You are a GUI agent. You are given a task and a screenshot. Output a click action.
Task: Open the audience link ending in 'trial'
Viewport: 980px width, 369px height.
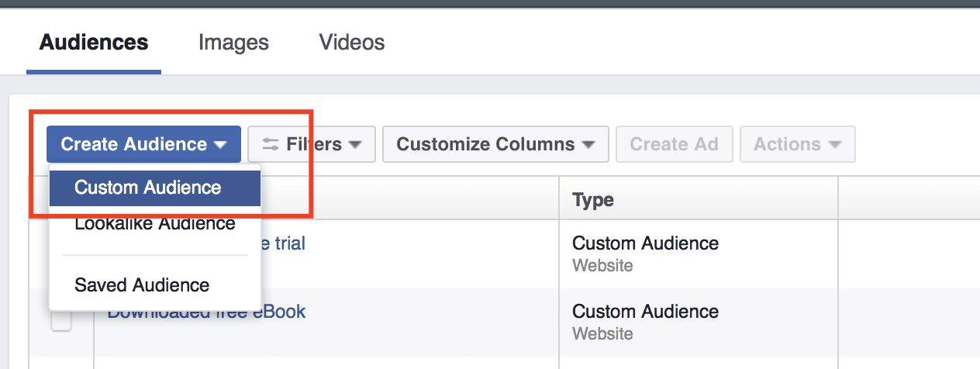(x=284, y=243)
